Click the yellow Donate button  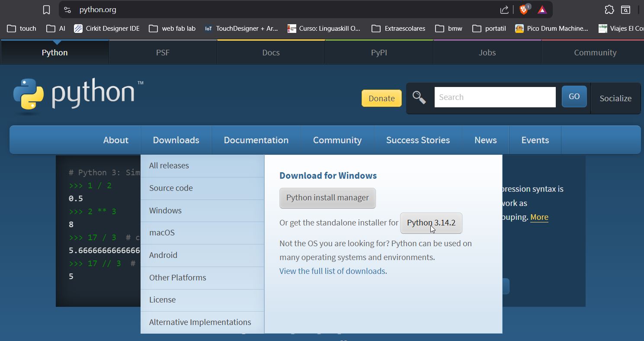(381, 98)
